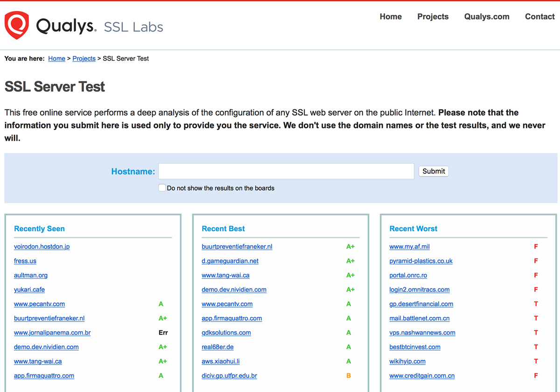Image resolution: width=560 pixels, height=392 pixels.
Task: Open www.tang-wai.ca under Recent Best
Action: (x=225, y=275)
